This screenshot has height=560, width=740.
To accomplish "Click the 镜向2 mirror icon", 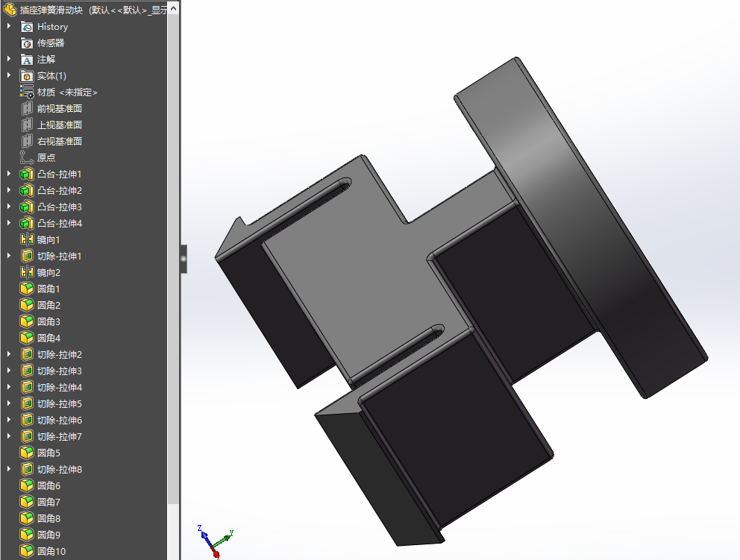I will click(x=27, y=273).
